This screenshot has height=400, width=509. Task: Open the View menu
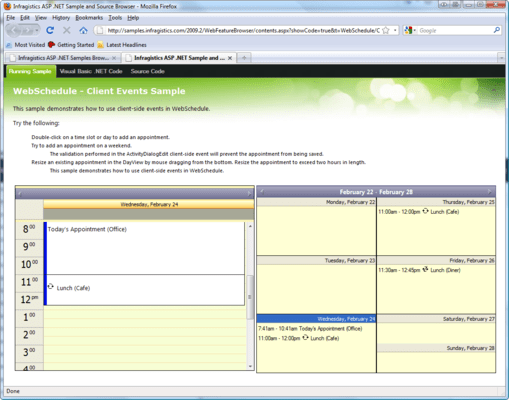(41, 18)
